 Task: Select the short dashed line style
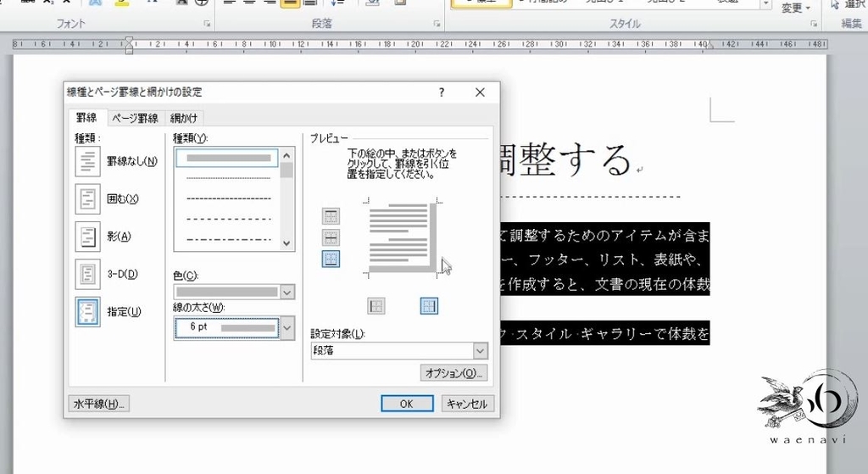(228, 198)
